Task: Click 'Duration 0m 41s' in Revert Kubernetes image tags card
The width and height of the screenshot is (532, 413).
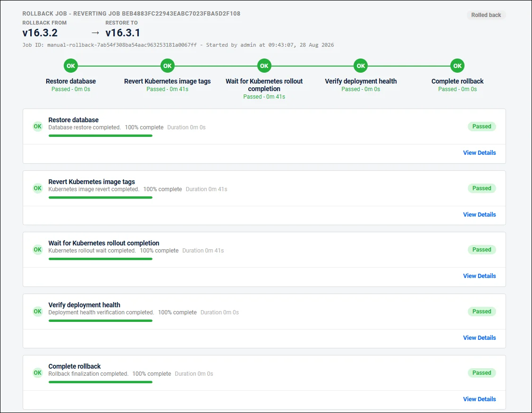Action: (206, 189)
